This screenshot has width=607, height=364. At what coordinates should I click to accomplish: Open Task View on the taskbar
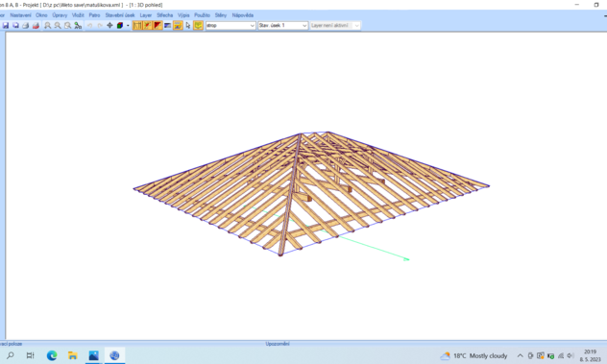pos(30,355)
